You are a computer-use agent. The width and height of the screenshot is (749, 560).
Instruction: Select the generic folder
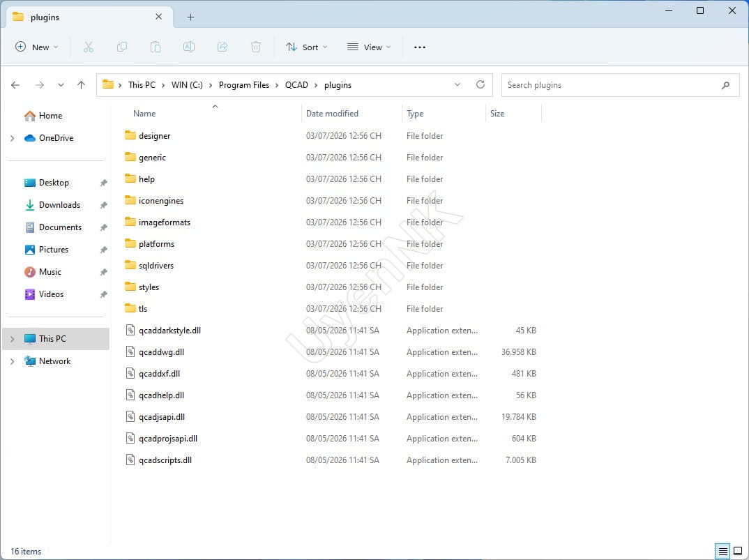(152, 158)
